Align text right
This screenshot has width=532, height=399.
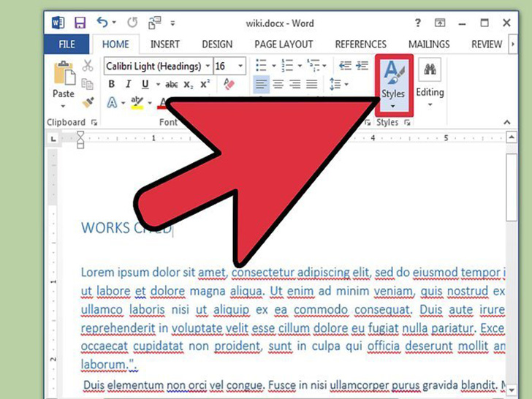[x=294, y=84]
